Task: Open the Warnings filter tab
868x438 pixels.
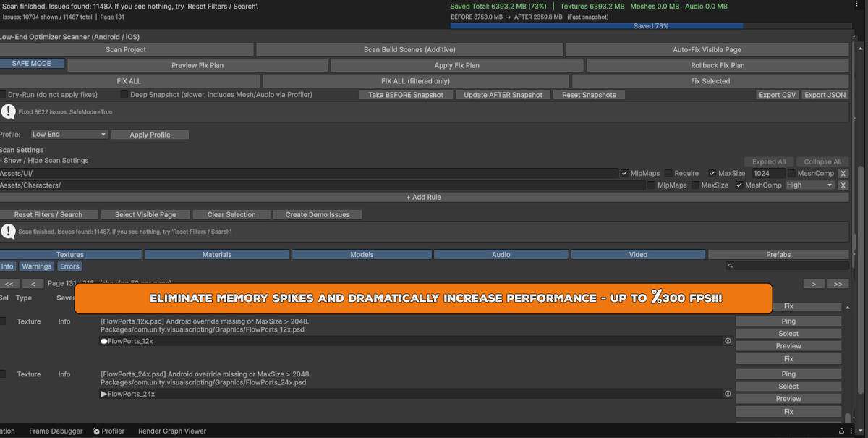Action: [36, 266]
